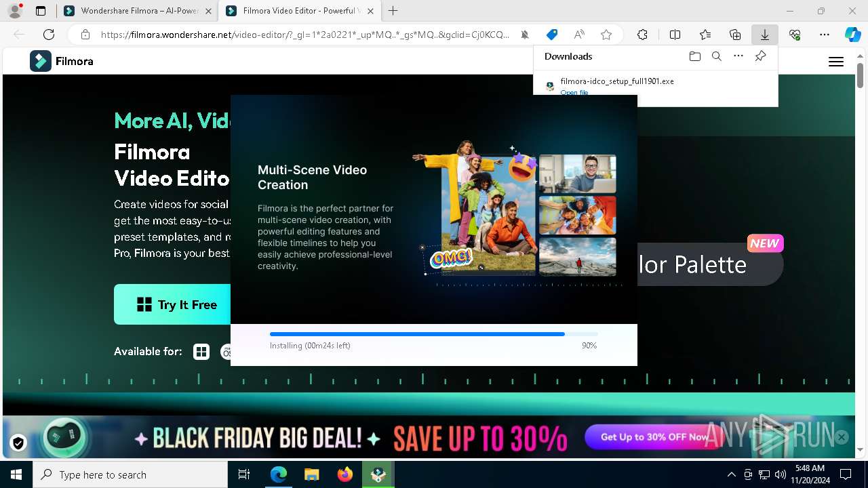Click the notifications blocked bell icon
The width and height of the screenshot is (868, 488).
(525, 35)
